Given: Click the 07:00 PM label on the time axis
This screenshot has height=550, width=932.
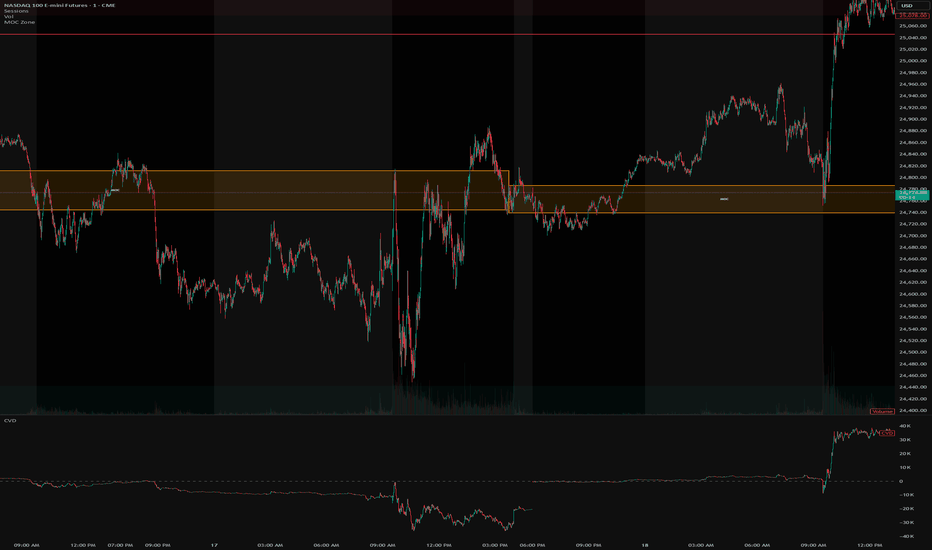Looking at the screenshot, I should pos(119,545).
